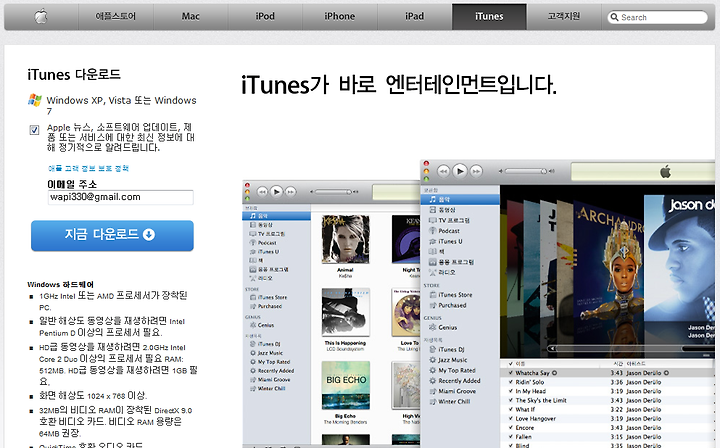The width and height of the screenshot is (720, 448).
Task: Toggle the checkbox for track Ridin' Solo
Action: pos(511,382)
